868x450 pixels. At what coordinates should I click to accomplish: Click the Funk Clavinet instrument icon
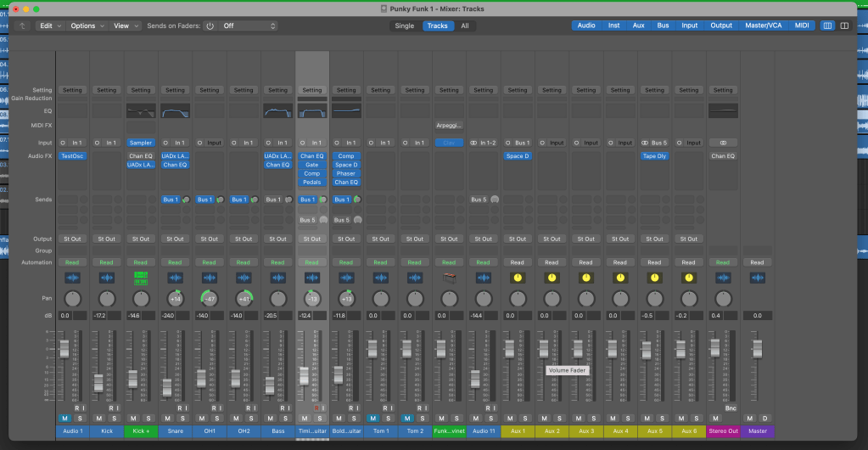click(x=449, y=278)
